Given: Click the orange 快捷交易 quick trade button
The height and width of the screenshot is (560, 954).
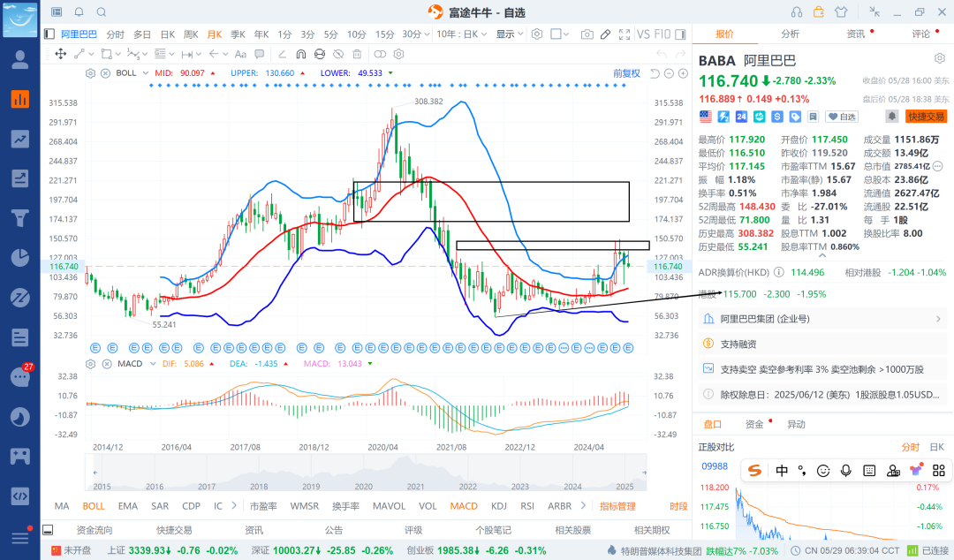Looking at the screenshot, I should (x=926, y=117).
